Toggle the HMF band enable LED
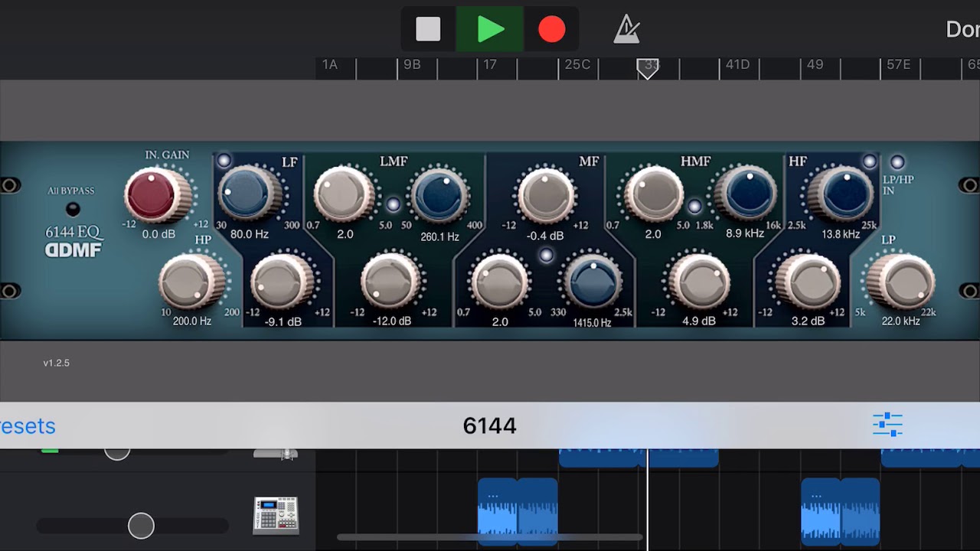 (x=694, y=206)
